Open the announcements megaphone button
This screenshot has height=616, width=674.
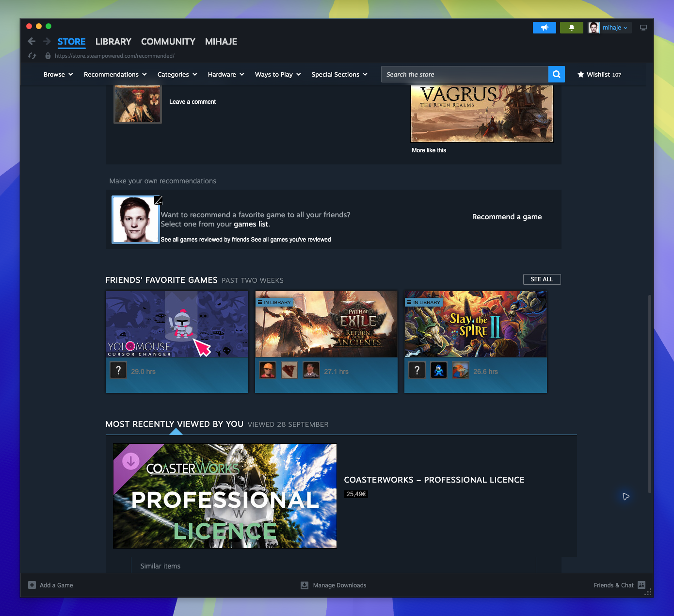pyautogui.click(x=545, y=28)
